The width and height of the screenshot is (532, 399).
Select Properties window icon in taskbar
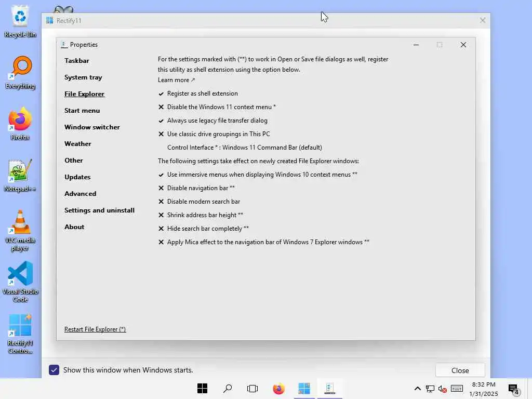click(329, 389)
